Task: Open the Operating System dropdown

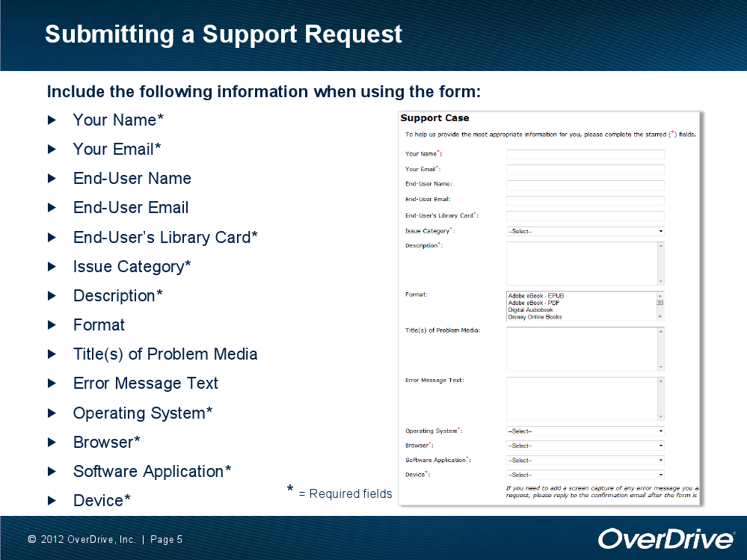Action: 585,431
